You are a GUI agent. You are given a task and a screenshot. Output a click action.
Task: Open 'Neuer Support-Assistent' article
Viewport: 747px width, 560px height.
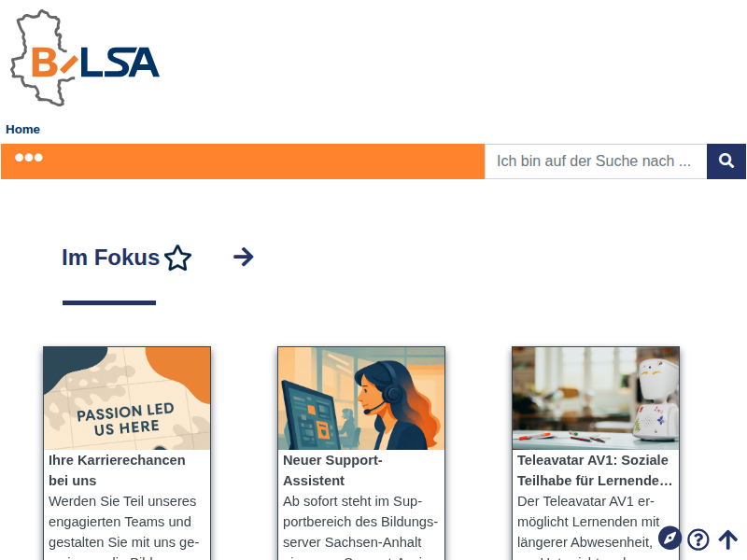point(332,470)
